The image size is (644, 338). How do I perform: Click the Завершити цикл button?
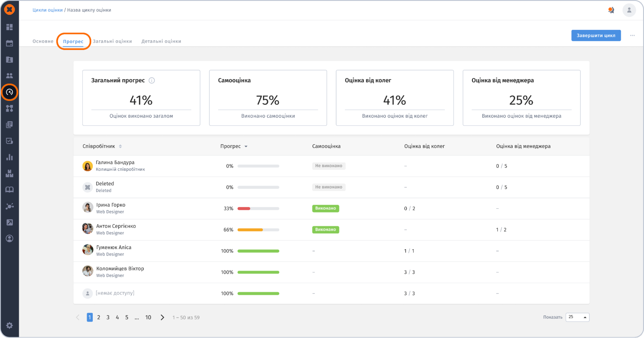coord(596,35)
